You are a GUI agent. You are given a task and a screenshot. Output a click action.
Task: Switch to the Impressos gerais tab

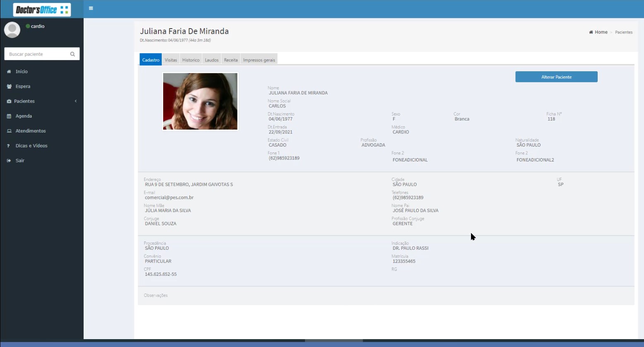[259, 60]
